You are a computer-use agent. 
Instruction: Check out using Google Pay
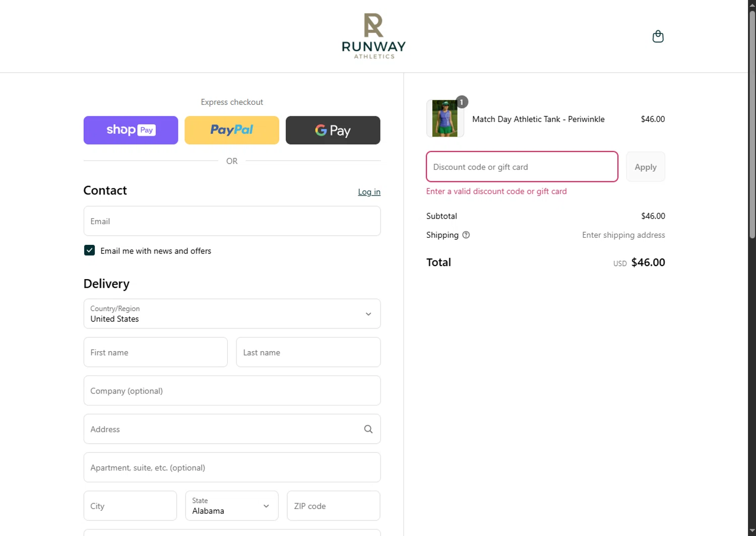pyautogui.click(x=333, y=130)
